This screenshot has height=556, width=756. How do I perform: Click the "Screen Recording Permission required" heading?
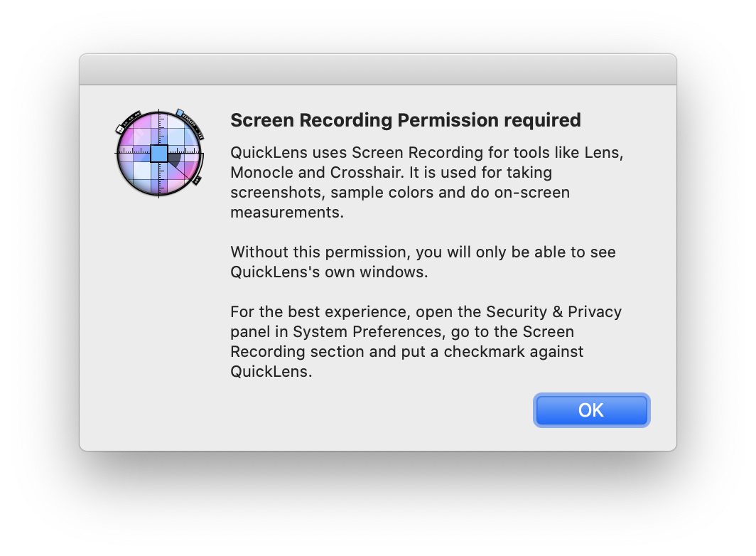[406, 120]
